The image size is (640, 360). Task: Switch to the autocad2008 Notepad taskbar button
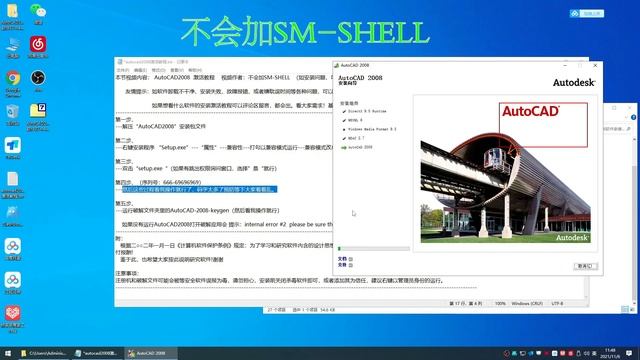coord(96,353)
